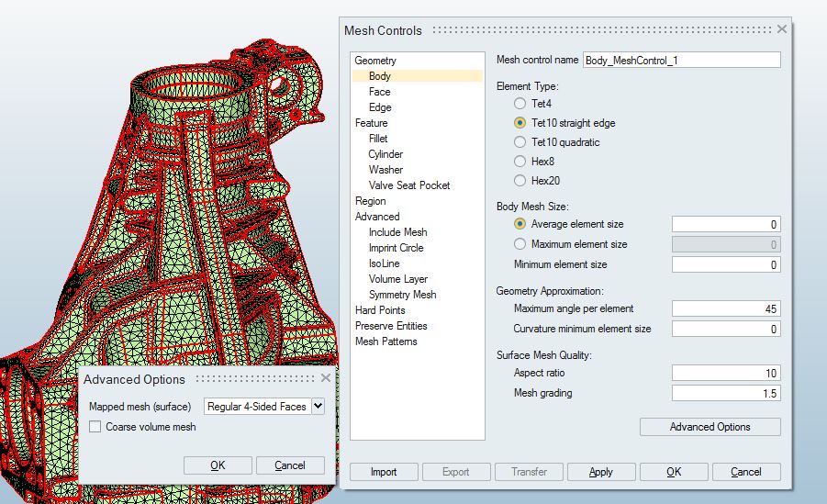Select the Hex8 element type
This screenshot has height=504, width=827.
tap(520, 162)
